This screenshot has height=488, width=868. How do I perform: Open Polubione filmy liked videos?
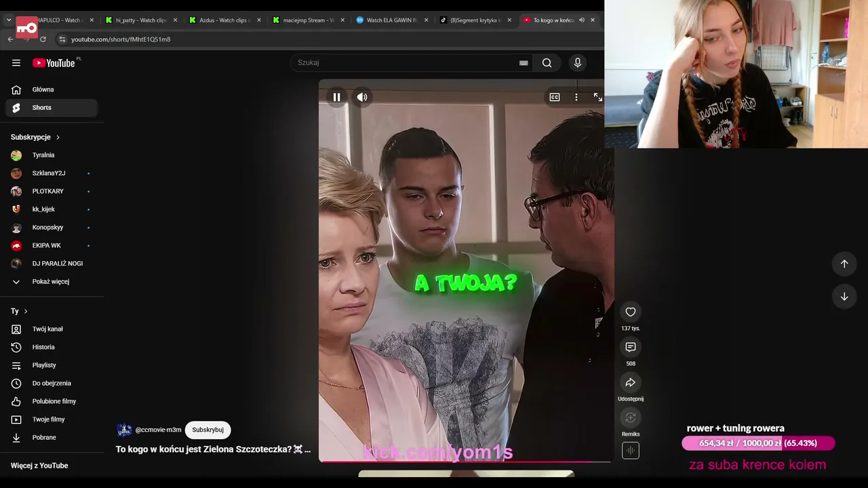pos(52,401)
